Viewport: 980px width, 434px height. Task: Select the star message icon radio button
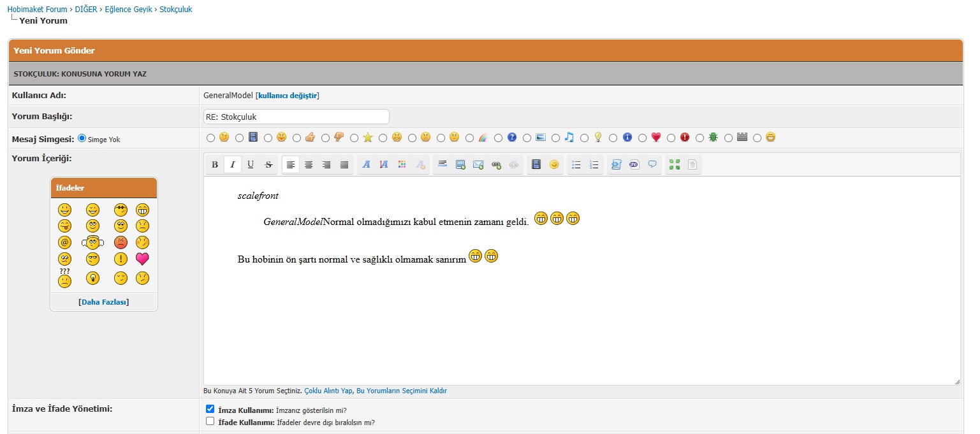pyautogui.click(x=354, y=138)
